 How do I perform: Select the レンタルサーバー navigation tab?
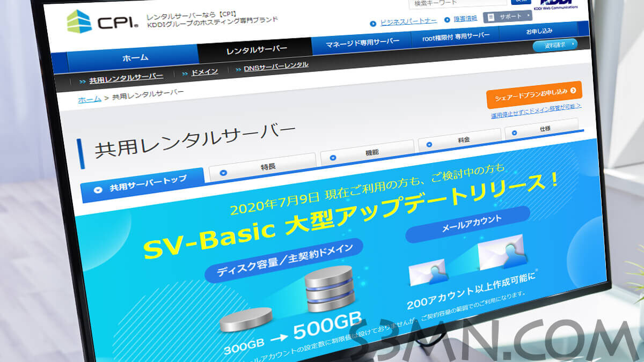255,50
